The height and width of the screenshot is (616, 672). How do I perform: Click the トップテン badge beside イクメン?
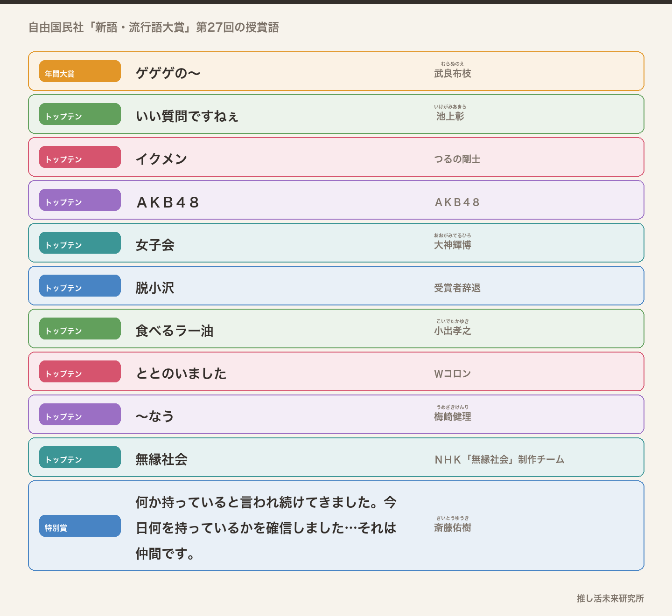(x=80, y=157)
